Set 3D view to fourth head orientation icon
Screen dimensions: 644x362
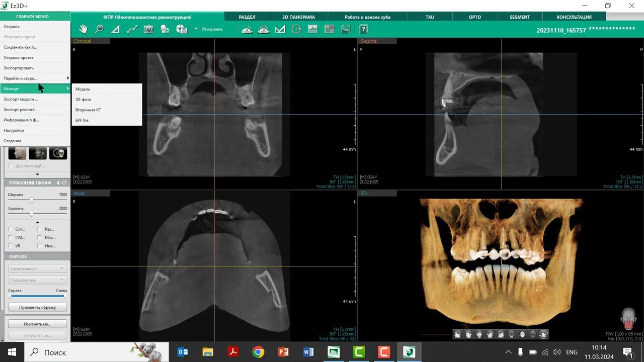click(490, 334)
